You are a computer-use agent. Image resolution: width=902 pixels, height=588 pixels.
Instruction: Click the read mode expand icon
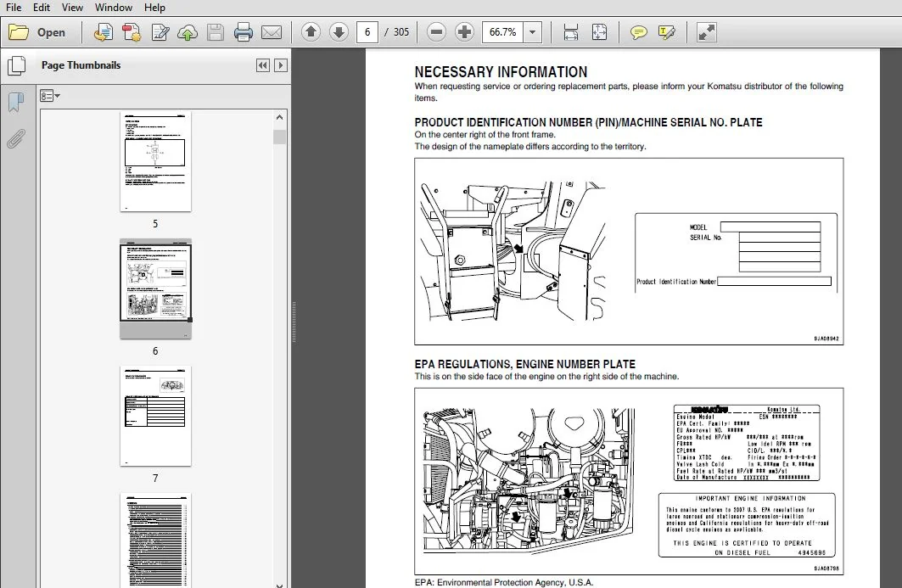pos(707,32)
